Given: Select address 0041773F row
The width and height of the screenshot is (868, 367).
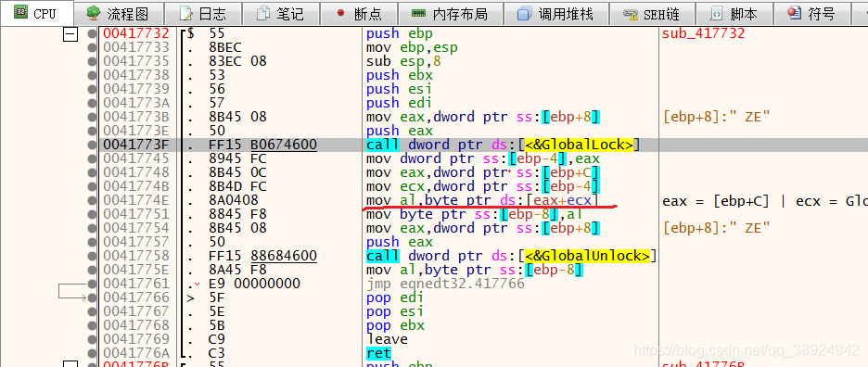Looking at the screenshot, I should (x=136, y=145).
